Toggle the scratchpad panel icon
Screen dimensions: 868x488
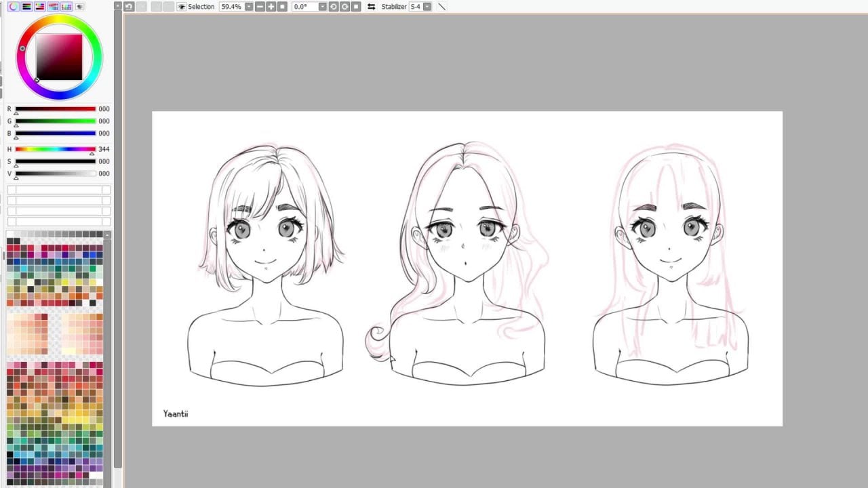pos(79,6)
